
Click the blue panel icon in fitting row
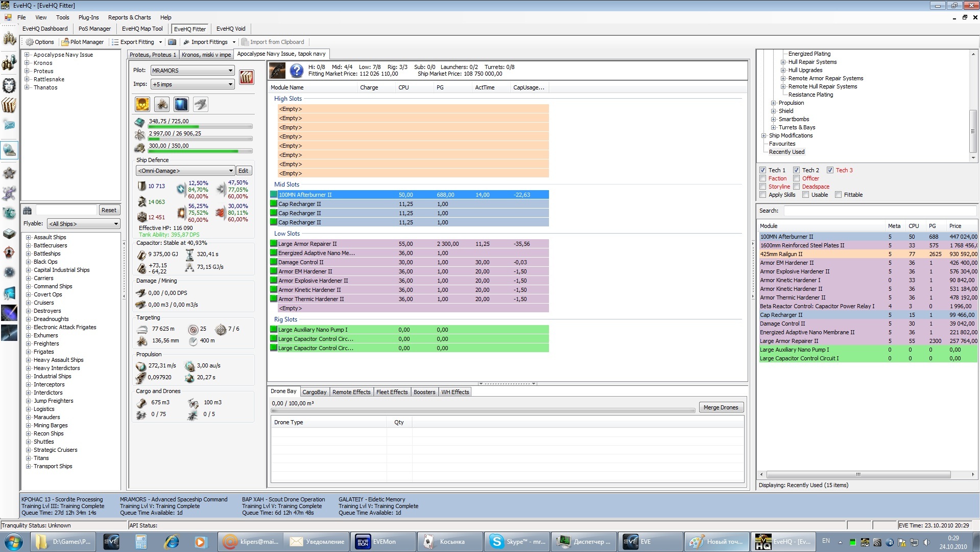181,104
